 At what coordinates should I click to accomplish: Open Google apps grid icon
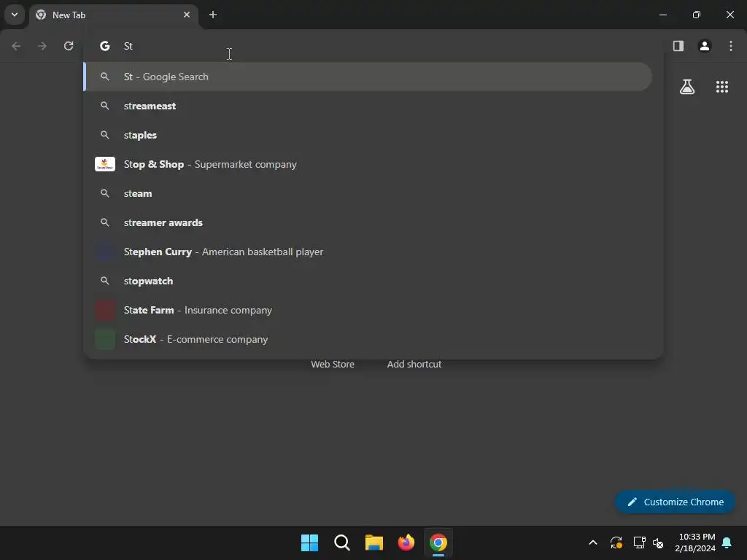point(722,87)
